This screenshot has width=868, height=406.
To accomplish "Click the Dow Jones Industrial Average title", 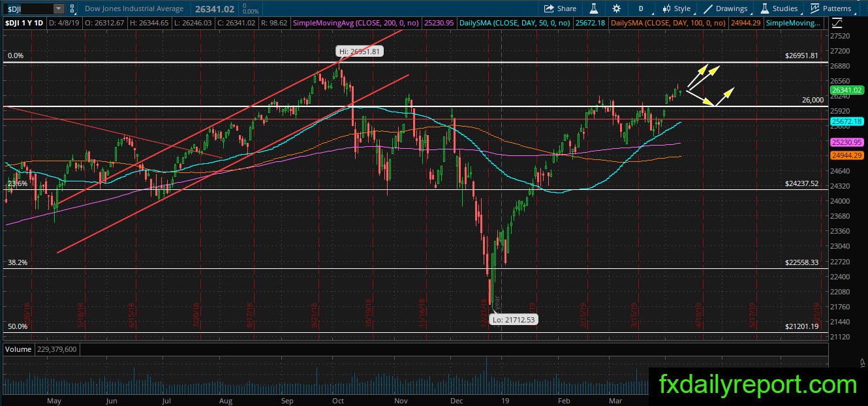I will click(x=134, y=8).
